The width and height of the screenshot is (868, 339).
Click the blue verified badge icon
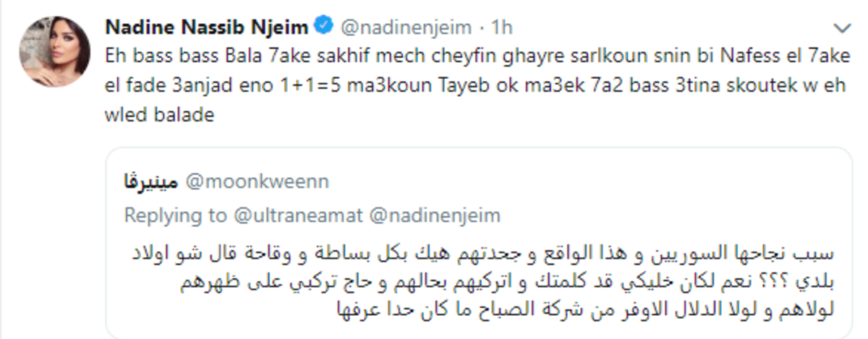(x=323, y=27)
